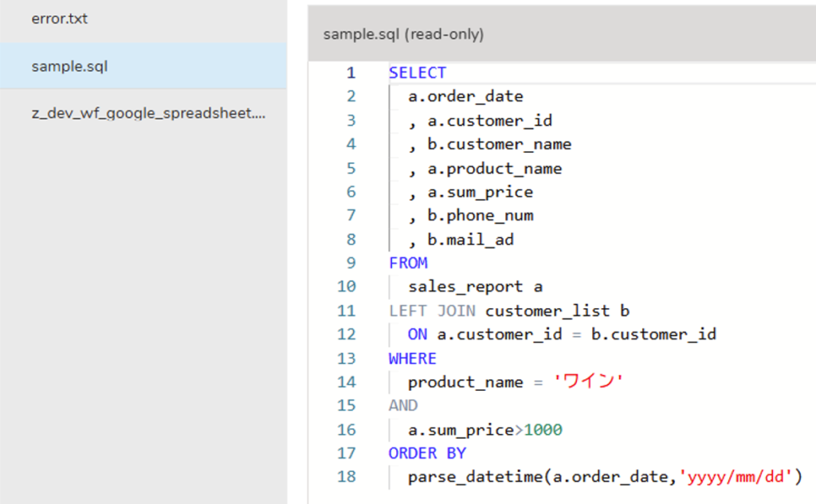Click line number 1 in the gutter
The image size is (816, 504).
point(351,72)
